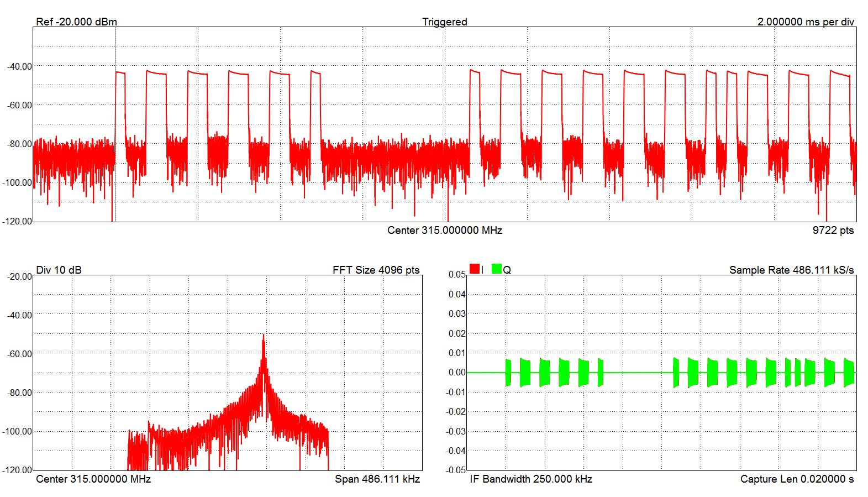The height and width of the screenshot is (497, 868).
Task: Click the red I legend swatch
Action: (x=474, y=269)
